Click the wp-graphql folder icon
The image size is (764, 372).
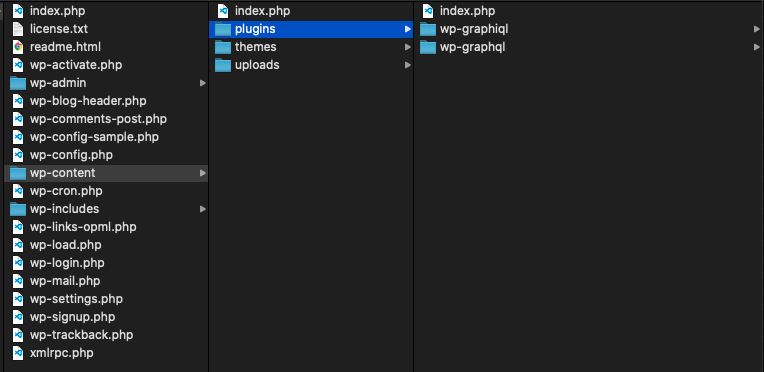click(428, 47)
